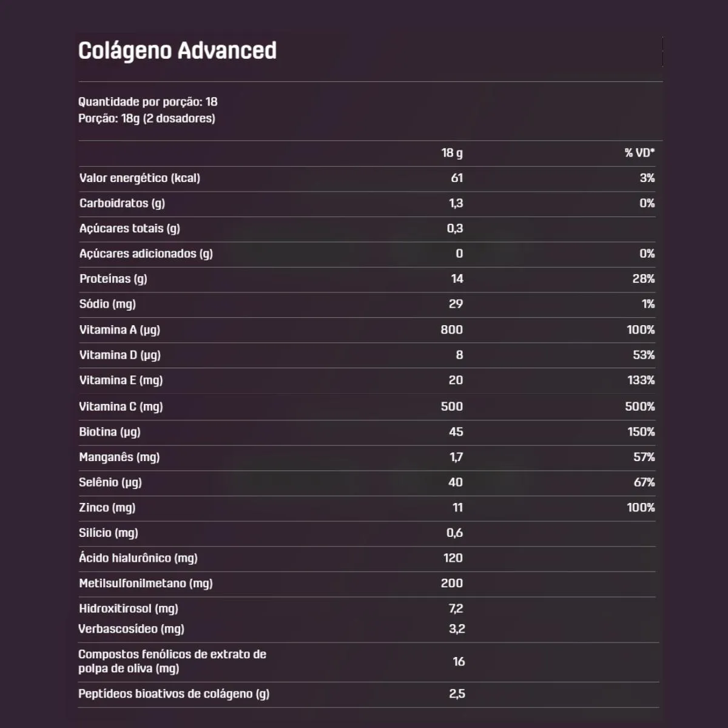The image size is (728, 728).
Task: Click the Hidroxitirosol (mg) label
Action: (129, 608)
